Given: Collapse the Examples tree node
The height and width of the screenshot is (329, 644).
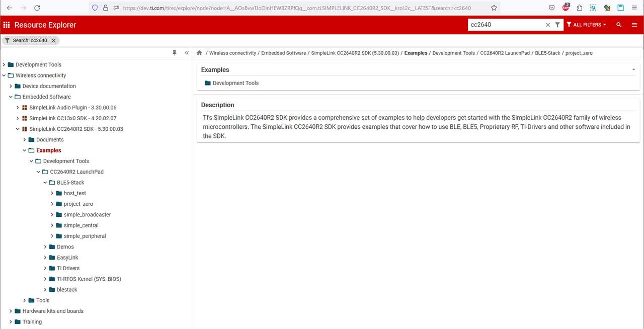Looking at the screenshot, I should [25, 150].
